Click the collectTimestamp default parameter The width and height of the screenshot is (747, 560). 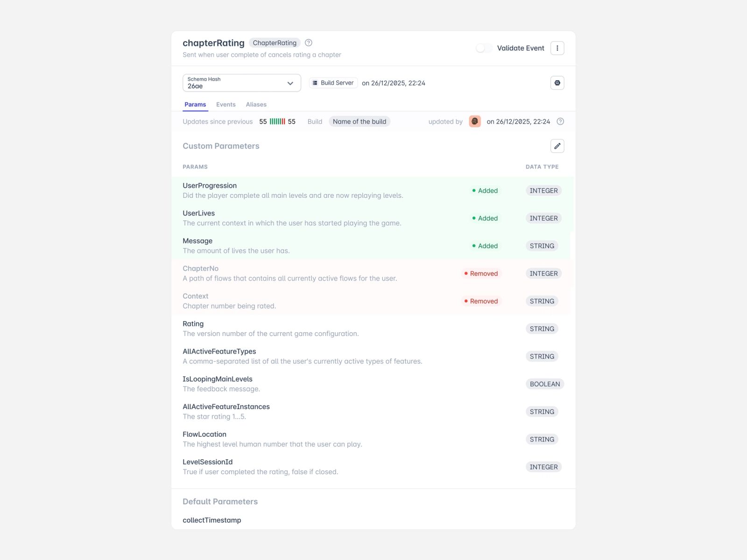[x=212, y=520]
